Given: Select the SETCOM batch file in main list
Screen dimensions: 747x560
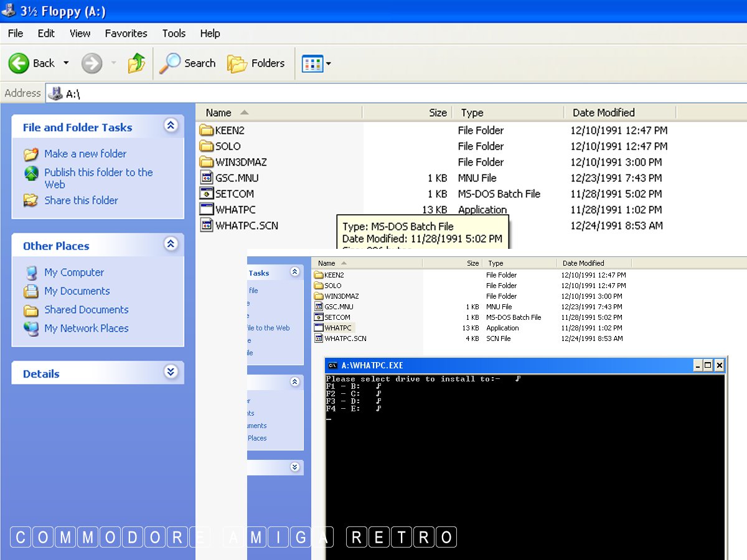Looking at the screenshot, I should click(234, 194).
